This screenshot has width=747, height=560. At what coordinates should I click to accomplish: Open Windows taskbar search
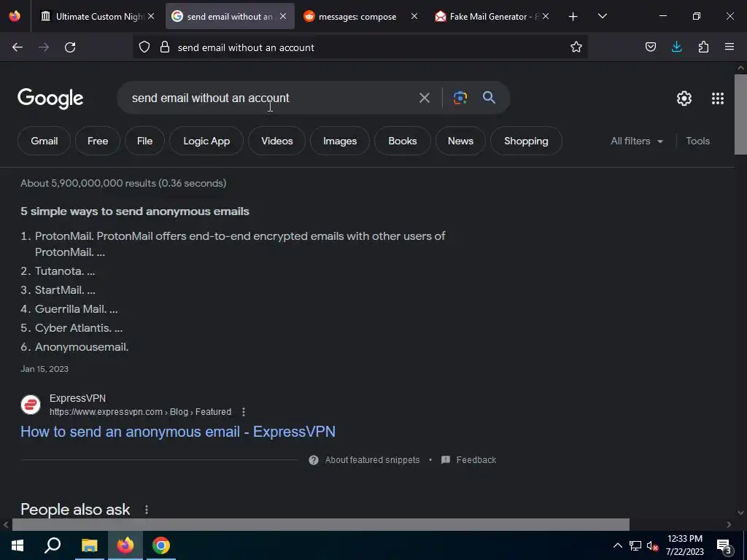[x=53, y=545]
